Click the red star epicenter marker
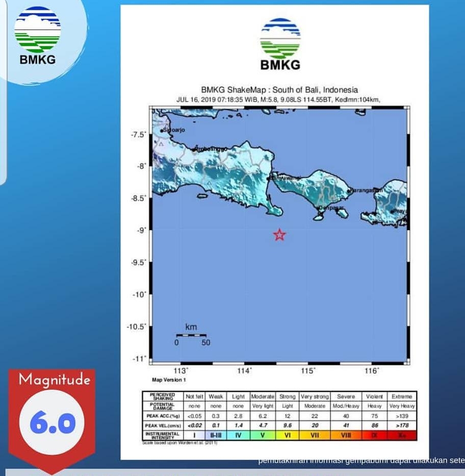 pyautogui.click(x=279, y=235)
